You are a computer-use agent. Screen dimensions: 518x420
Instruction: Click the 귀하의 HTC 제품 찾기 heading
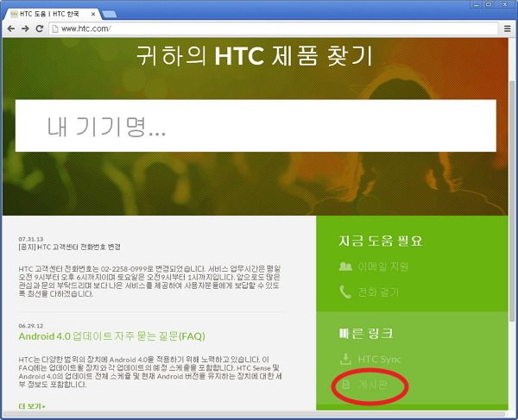click(255, 55)
